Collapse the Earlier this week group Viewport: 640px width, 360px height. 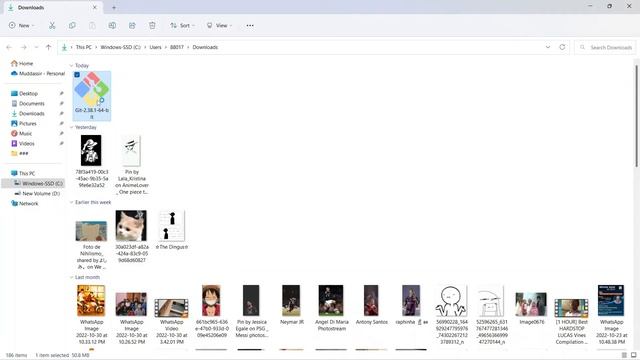[71, 202]
